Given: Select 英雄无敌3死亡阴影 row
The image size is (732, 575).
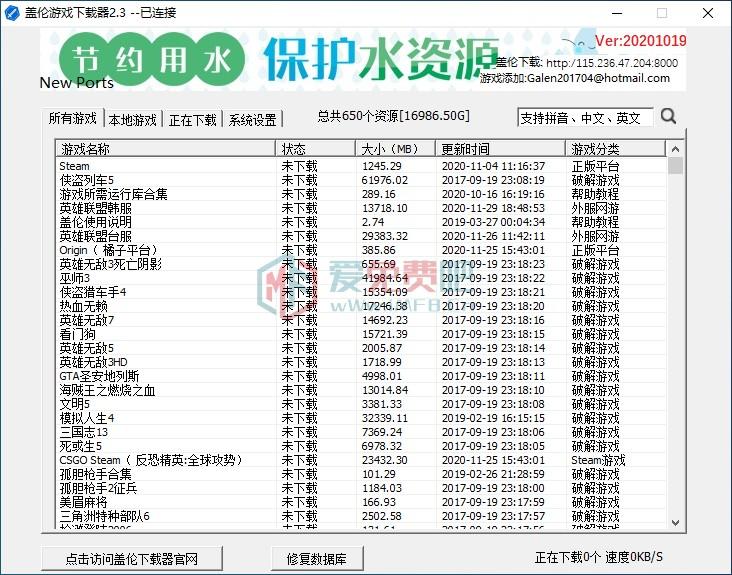Looking at the screenshot, I should tap(361, 264).
